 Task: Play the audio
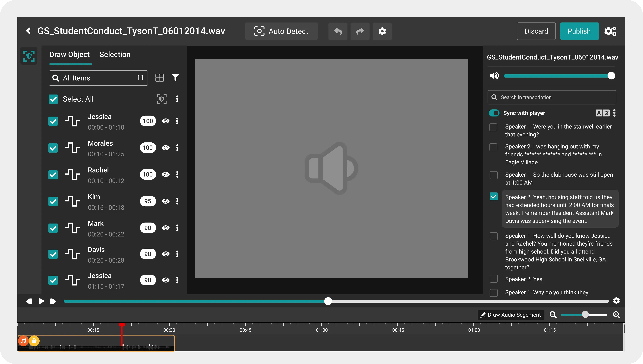[x=41, y=301]
